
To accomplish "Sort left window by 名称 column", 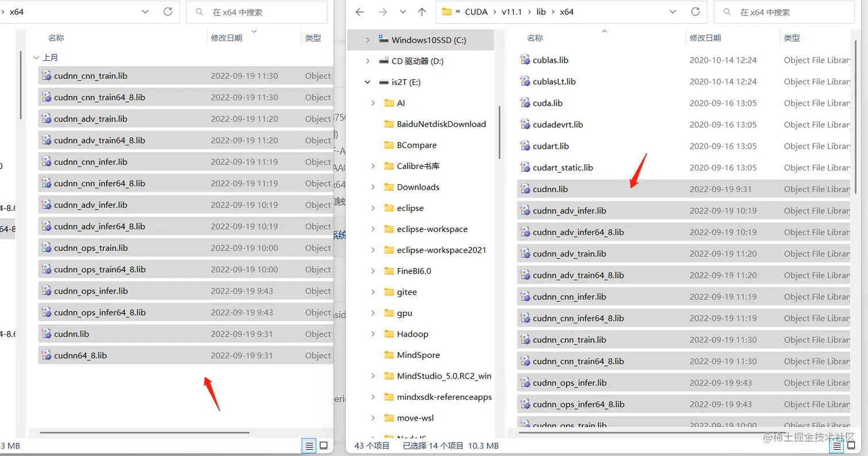I will coord(56,38).
